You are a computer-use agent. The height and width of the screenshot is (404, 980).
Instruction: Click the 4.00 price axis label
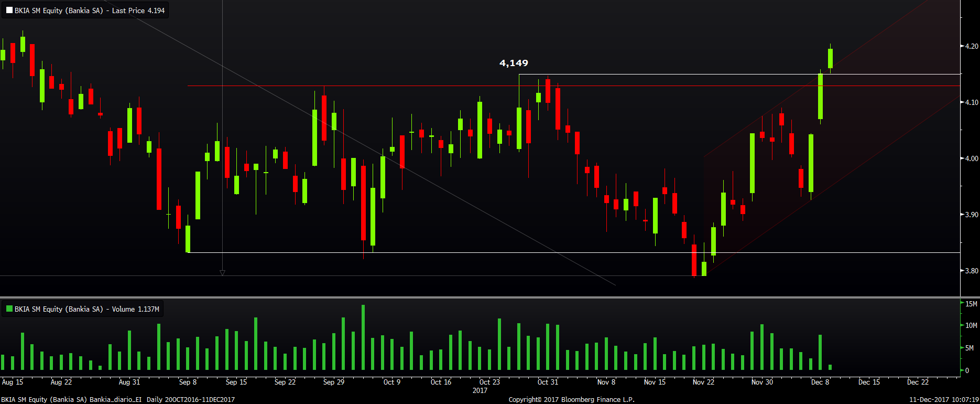click(972, 158)
